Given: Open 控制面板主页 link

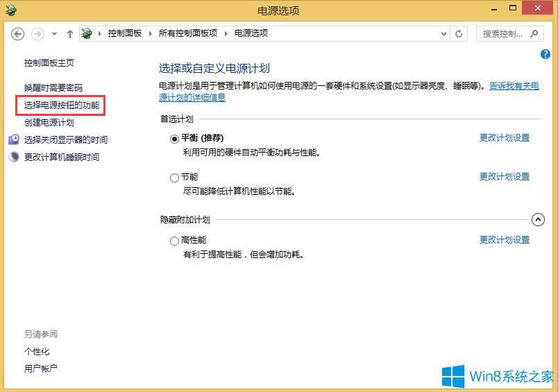Looking at the screenshot, I should (x=49, y=63).
